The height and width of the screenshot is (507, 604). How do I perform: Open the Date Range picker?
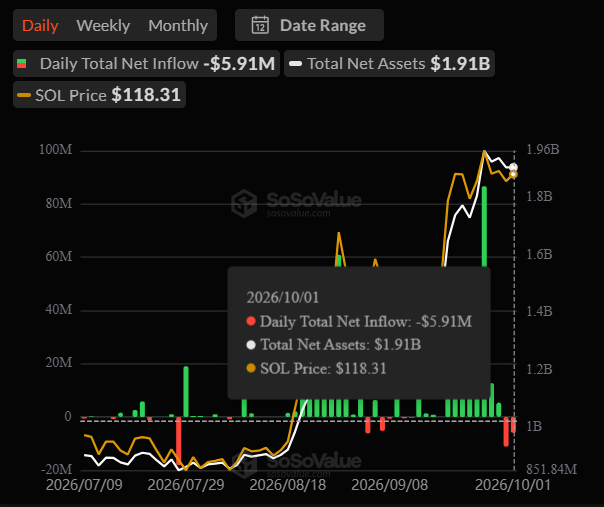click(309, 25)
